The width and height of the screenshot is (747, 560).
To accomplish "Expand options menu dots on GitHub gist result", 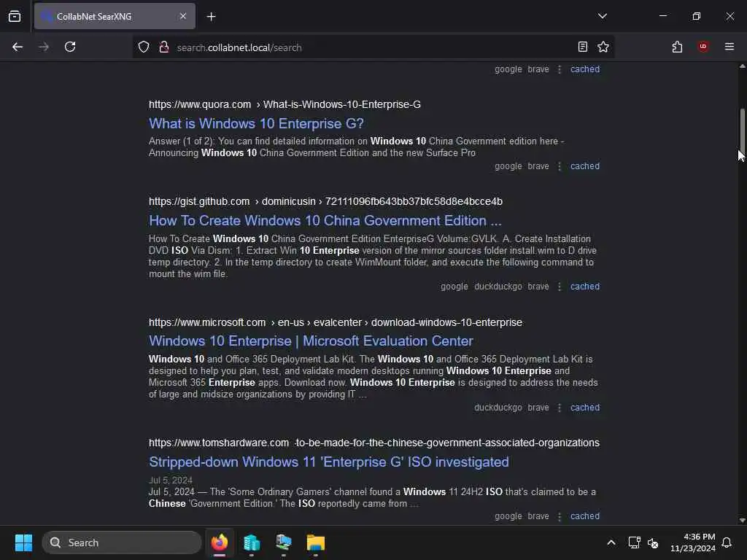I will click(x=560, y=287).
